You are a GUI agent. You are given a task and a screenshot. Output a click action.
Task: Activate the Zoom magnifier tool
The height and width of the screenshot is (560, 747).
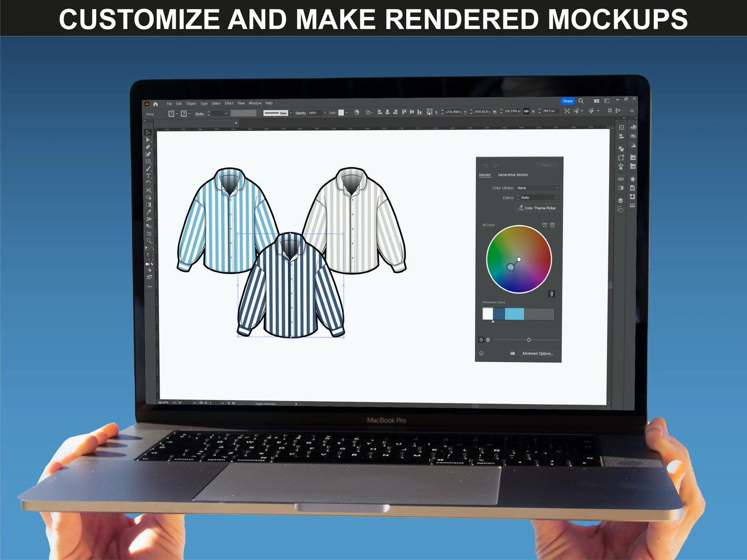(x=149, y=241)
